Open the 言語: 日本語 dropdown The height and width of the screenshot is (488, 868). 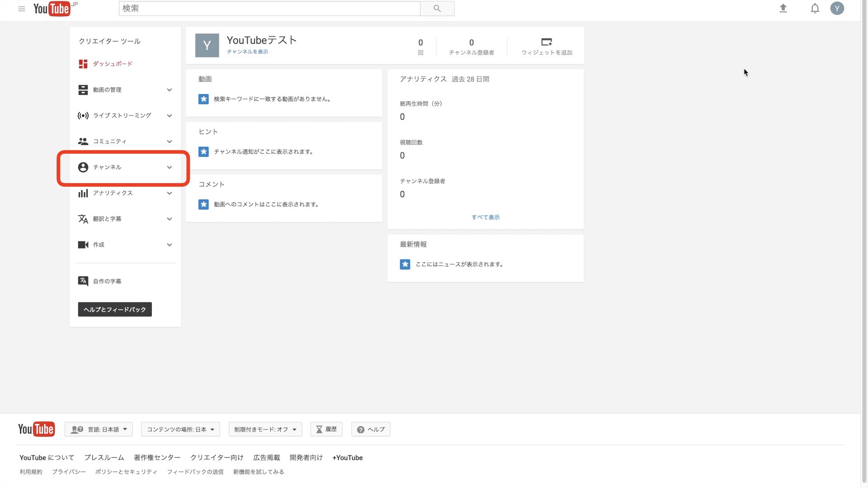pos(99,429)
